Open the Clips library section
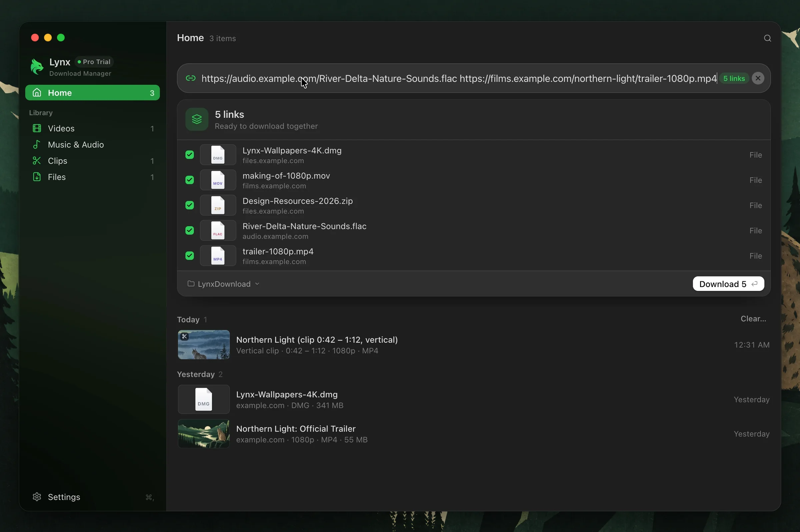Viewport: 800px width, 532px height. coord(92,161)
